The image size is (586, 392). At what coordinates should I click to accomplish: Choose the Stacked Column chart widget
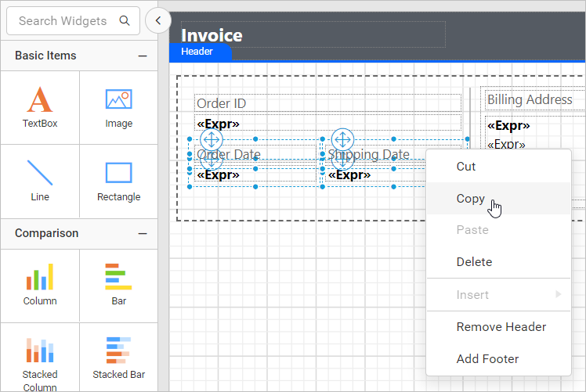tap(40, 358)
